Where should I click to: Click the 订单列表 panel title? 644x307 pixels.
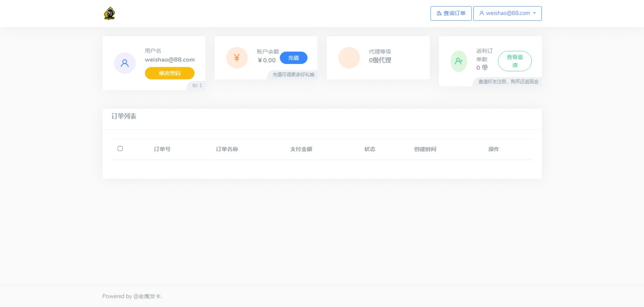click(x=124, y=116)
